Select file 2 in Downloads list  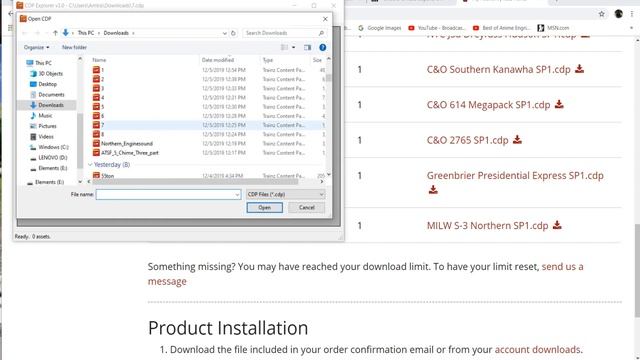102,79
